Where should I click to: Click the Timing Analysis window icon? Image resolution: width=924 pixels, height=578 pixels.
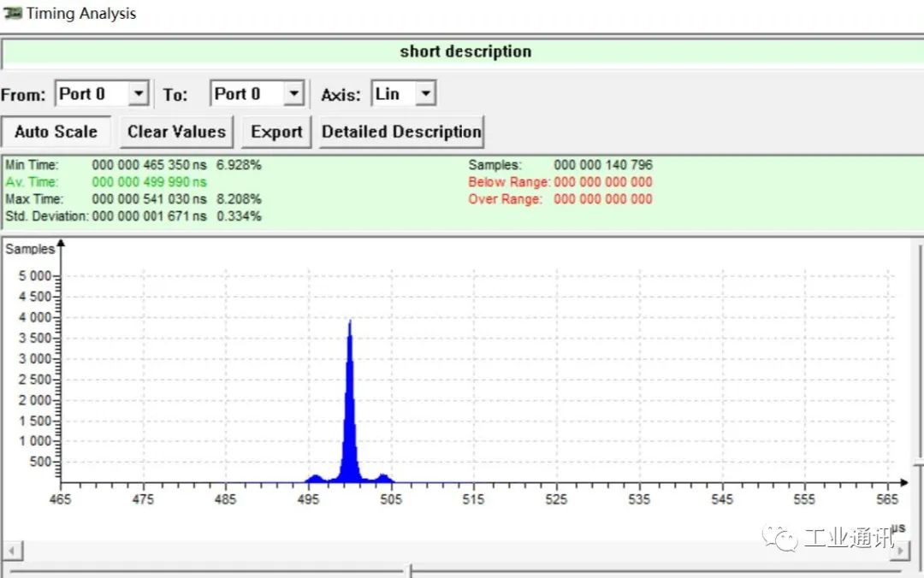click(12, 13)
